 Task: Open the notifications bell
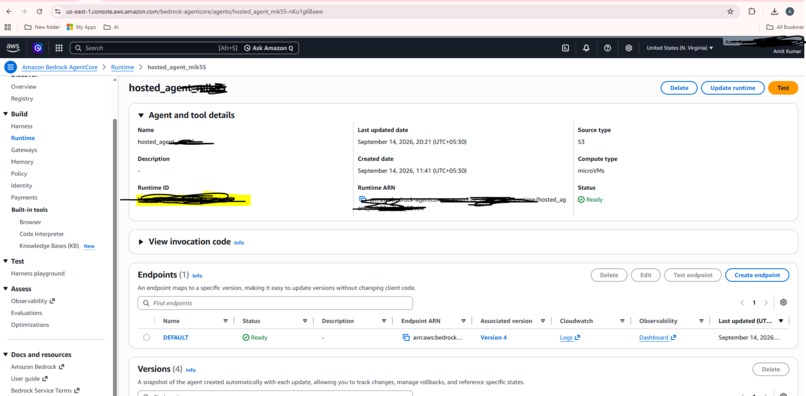(586, 48)
